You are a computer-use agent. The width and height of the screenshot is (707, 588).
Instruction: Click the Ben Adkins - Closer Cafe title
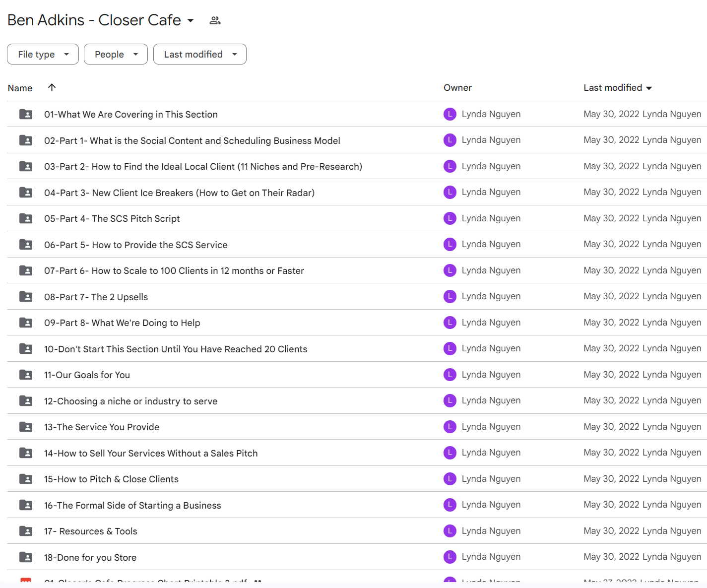[94, 20]
